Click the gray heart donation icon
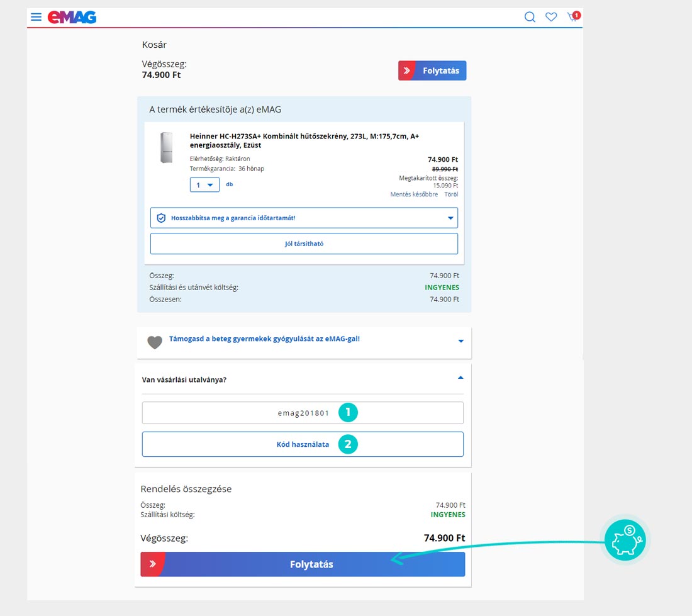692x616 pixels. pyautogui.click(x=155, y=342)
